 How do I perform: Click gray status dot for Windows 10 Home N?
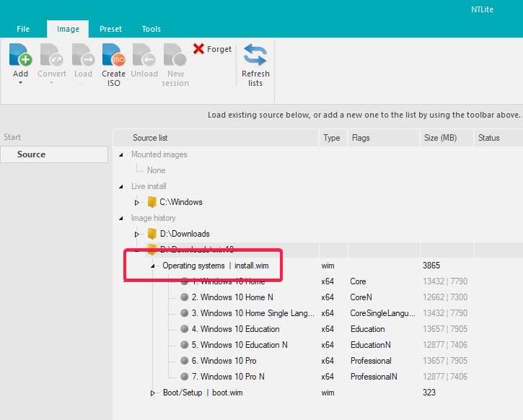[x=184, y=297]
